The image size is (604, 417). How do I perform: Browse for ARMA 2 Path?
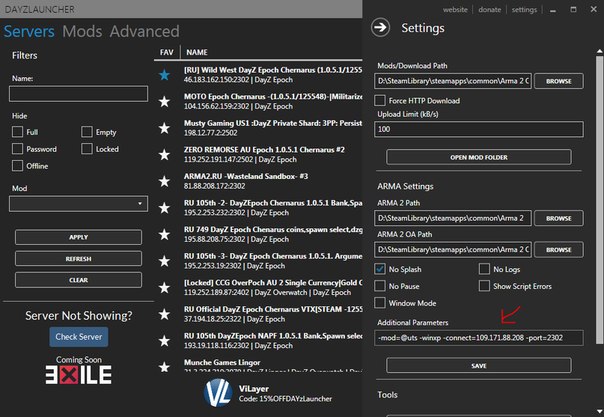(559, 218)
